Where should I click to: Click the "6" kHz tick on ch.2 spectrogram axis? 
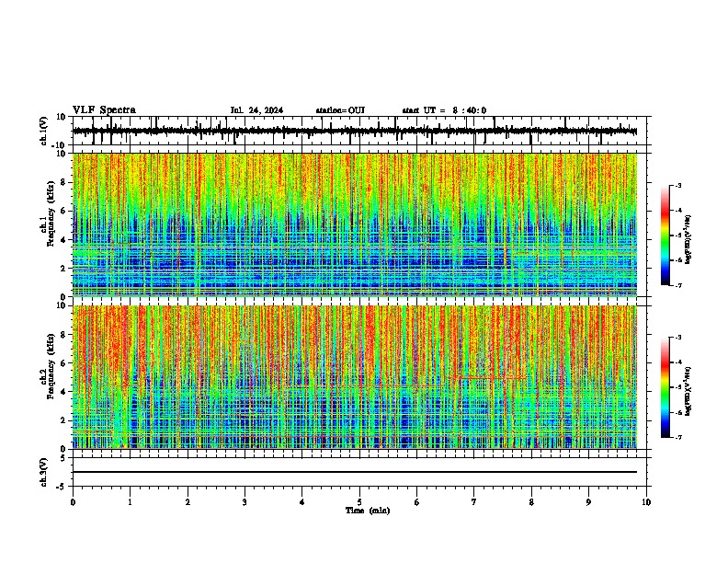63,363
